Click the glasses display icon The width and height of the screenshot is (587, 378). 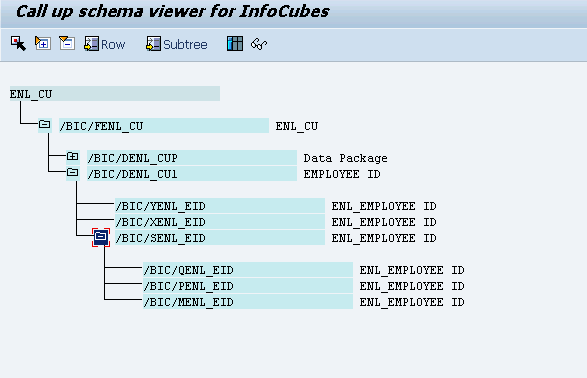coord(259,44)
